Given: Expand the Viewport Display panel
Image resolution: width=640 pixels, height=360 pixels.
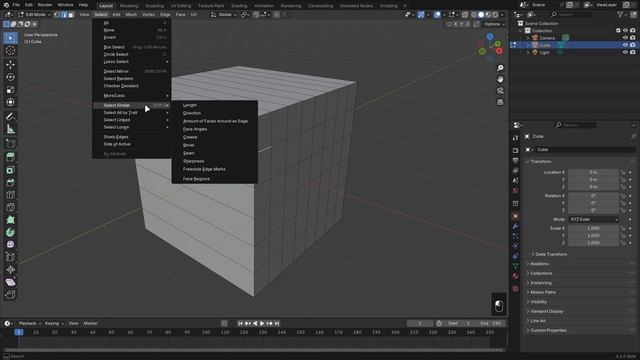Looking at the screenshot, I should pos(546,311).
